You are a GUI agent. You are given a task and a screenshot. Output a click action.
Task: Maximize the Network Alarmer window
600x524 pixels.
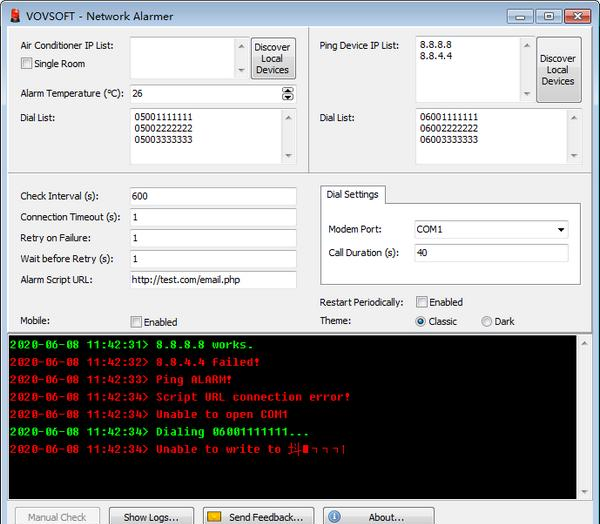548,15
